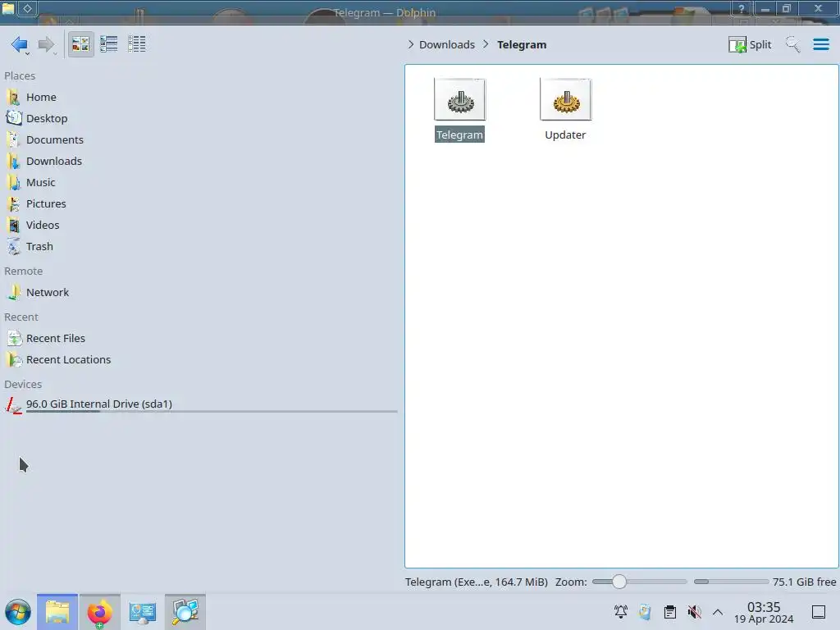Select the Updater executable file icon
Viewport: 840px width, 630px height.
pyautogui.click(x=566, y=99)
